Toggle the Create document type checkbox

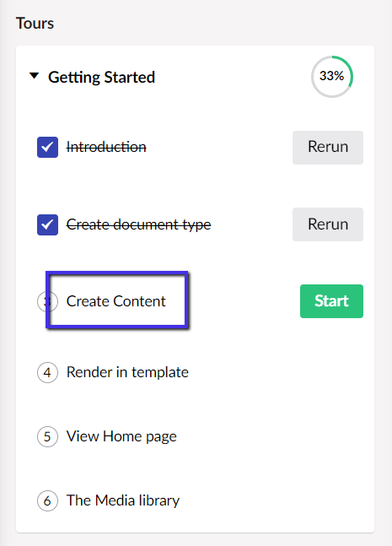[48, 224]
